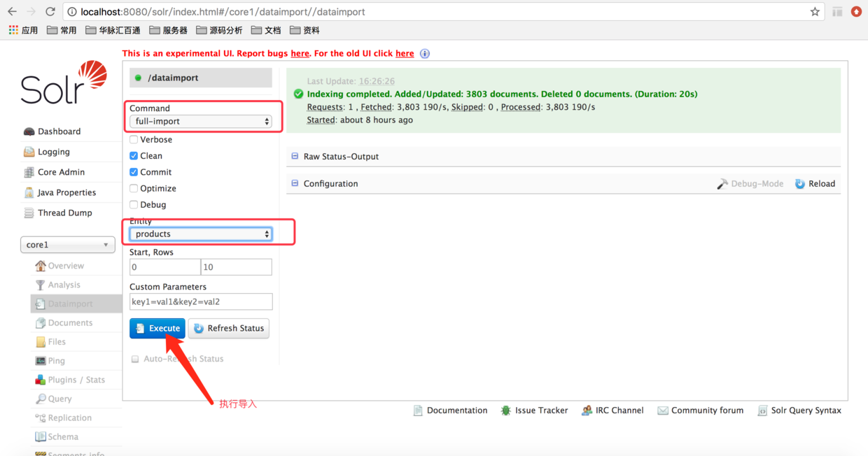
Task: Expand the Configuration section
Action: pos(330,184)
